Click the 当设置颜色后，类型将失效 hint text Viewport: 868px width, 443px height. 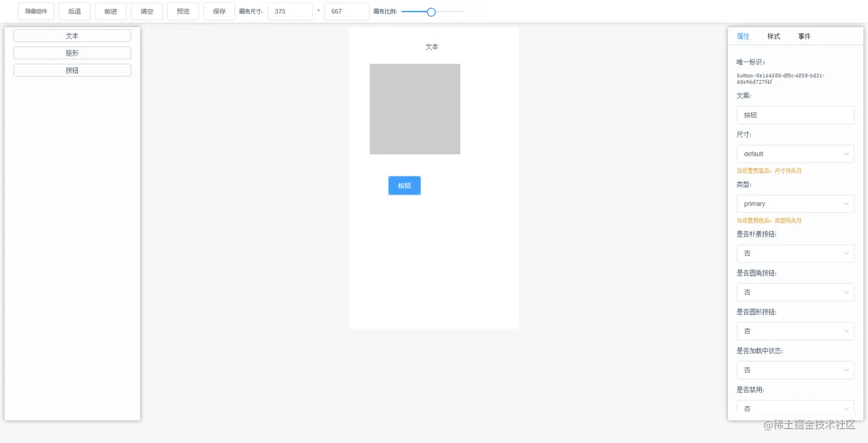pos(769,221)
